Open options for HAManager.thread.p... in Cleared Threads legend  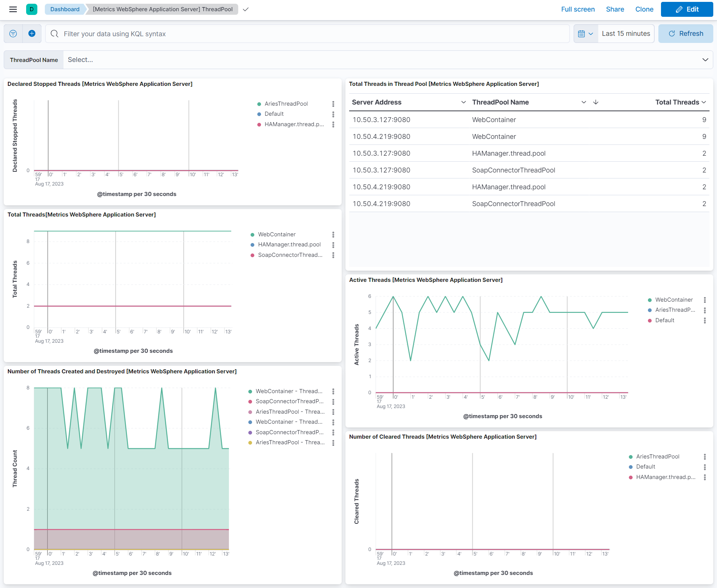coord(705,477)
